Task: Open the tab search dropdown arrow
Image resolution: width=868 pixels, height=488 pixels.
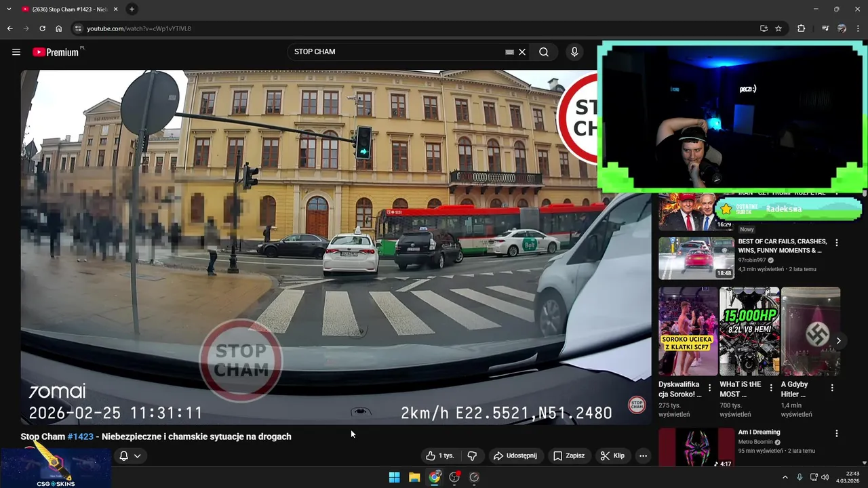Action: (x=9, y=9)
